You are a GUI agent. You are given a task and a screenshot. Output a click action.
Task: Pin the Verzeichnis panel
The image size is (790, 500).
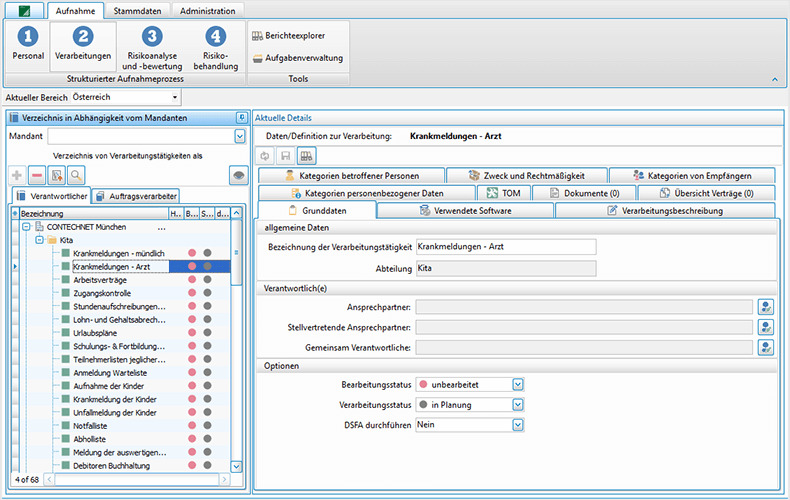point(240,118)
